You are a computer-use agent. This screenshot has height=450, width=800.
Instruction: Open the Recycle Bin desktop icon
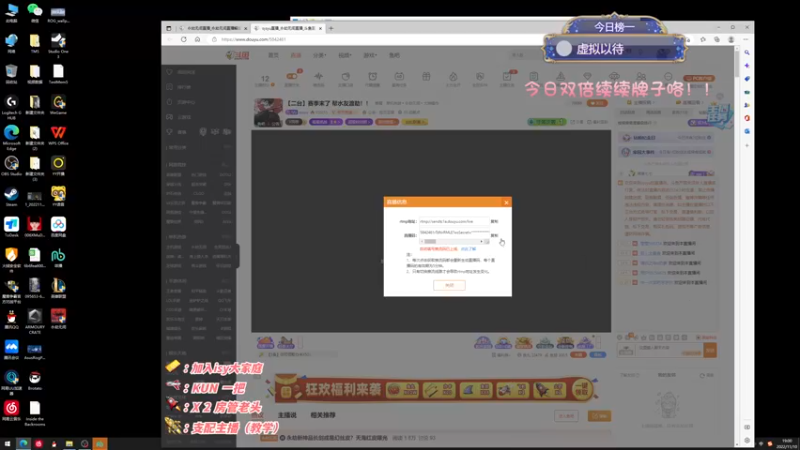click(11, 74)
